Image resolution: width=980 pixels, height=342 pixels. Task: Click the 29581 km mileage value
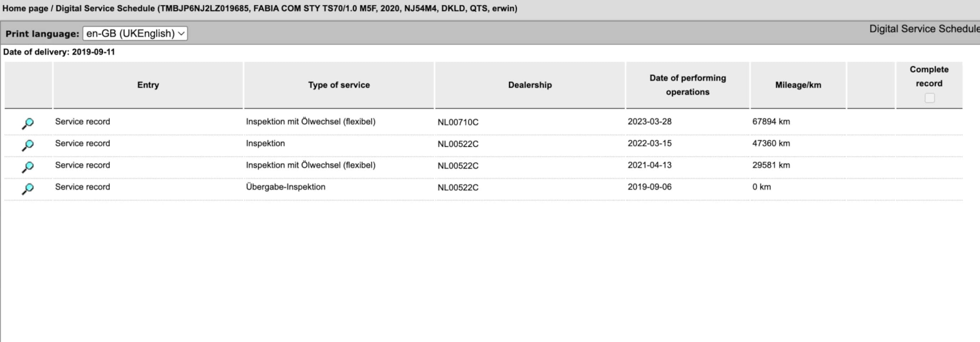tap(771, 165)
